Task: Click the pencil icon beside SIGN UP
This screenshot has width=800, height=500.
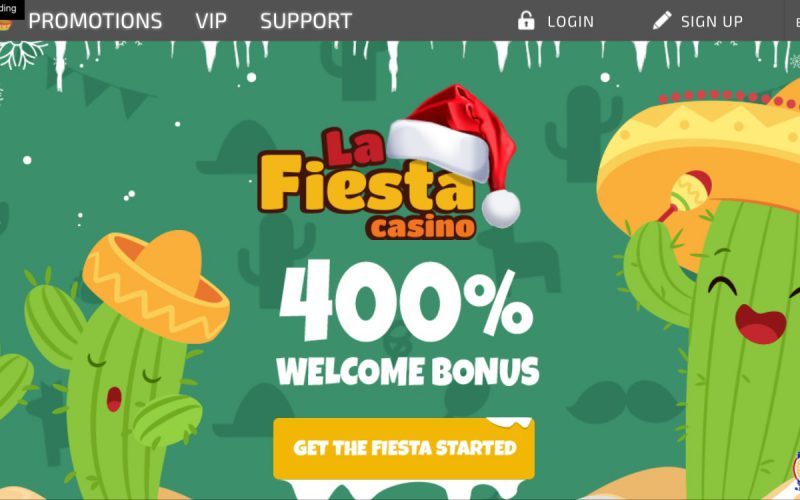Action: pyautogui.click(x=662, y=20)
